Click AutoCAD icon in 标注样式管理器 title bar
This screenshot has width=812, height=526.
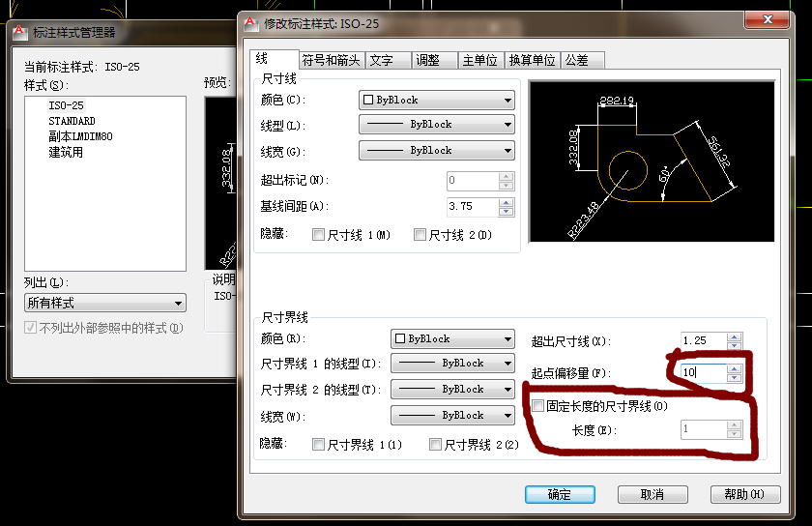[x=19, y=32]
